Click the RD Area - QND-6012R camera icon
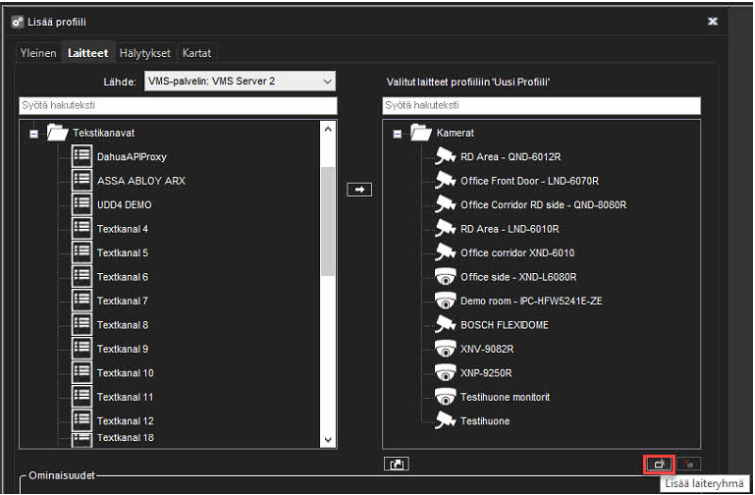Viewport: 755px width, 495px height. coord(445,156)
